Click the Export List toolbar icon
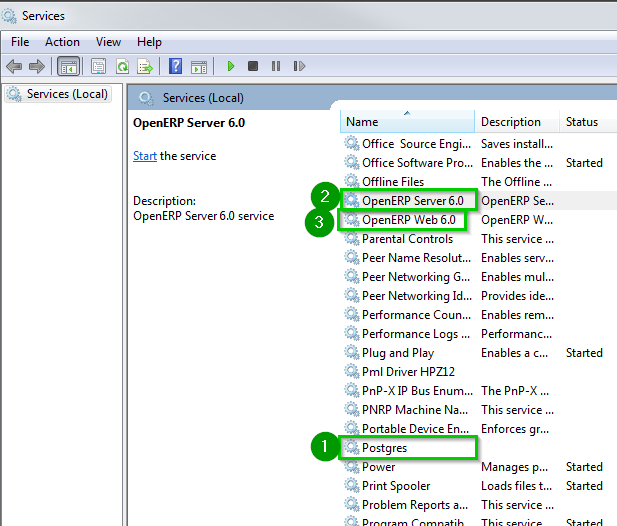This screenshot has width=617, height=526. coord(145,66)
